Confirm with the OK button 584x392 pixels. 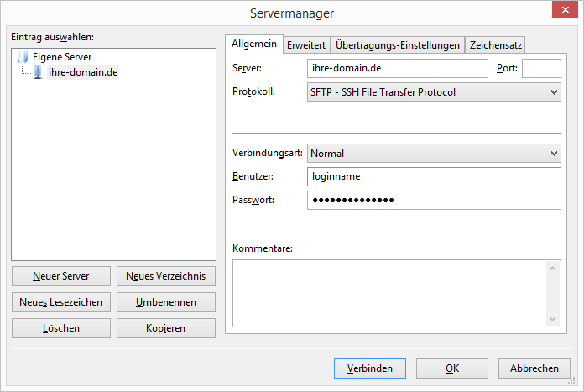(x=452, y=368)
